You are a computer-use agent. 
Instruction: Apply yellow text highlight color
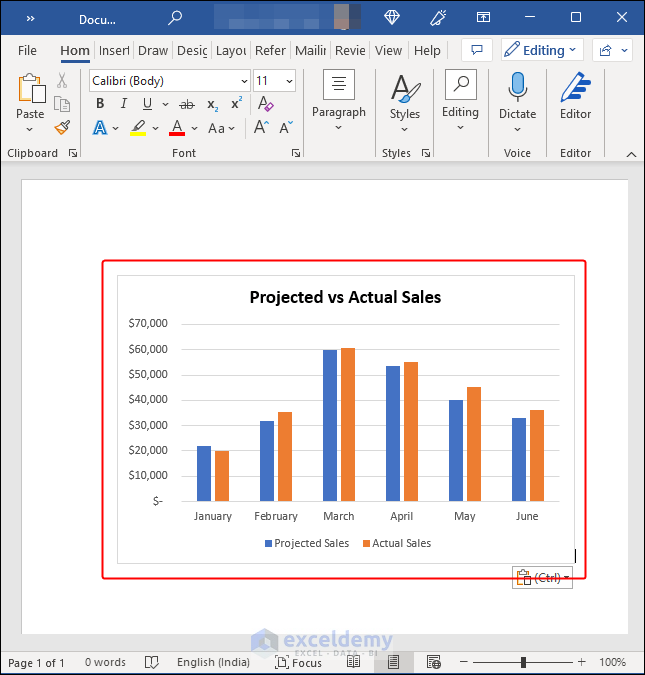pyautogui.click(x=138, y=128)
